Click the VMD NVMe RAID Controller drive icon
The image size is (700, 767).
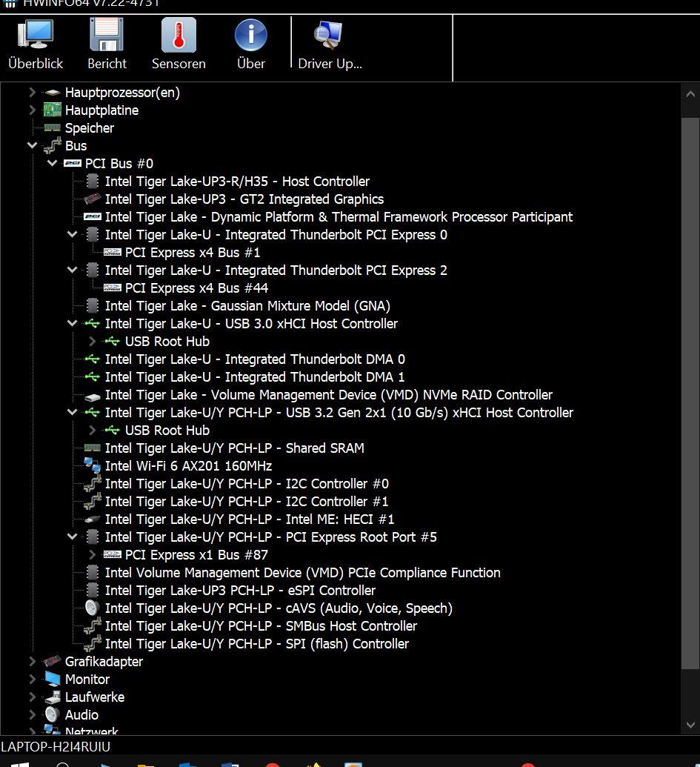tap(93, 396)
